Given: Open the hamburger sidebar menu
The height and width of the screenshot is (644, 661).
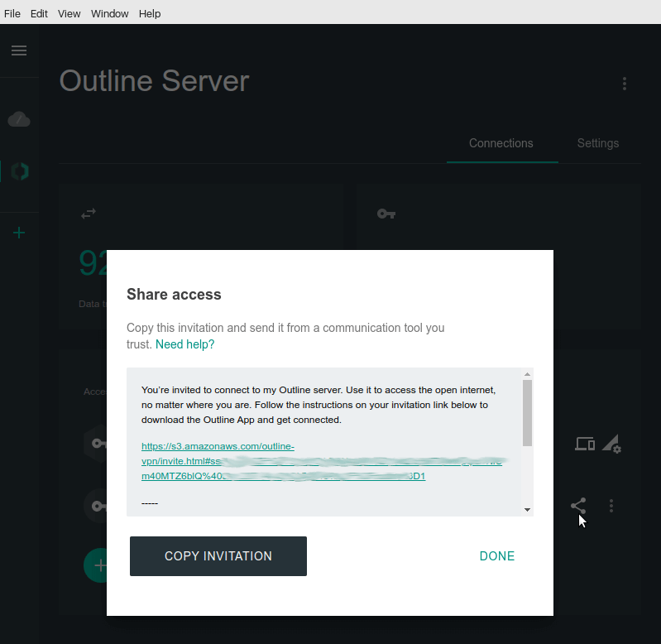Looking at the screenshot, I should click(19, 50).
